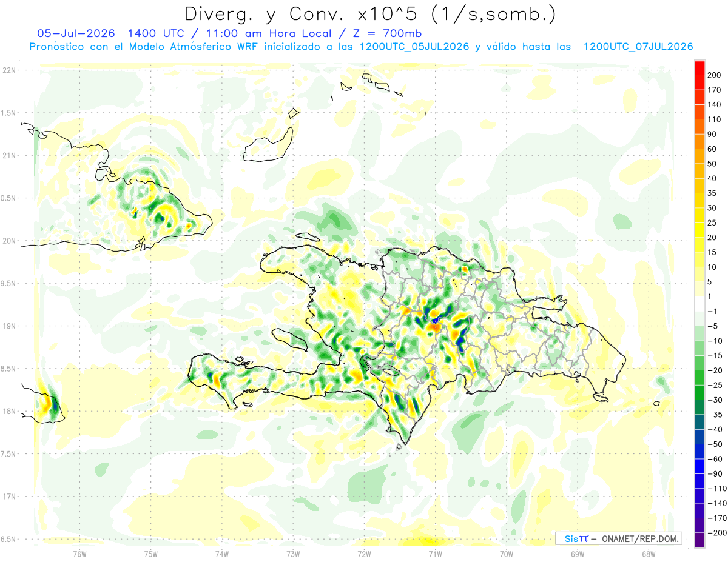Click the '-110' color bar value
This screenshot has width=728, height=562.
pos(716,489)
